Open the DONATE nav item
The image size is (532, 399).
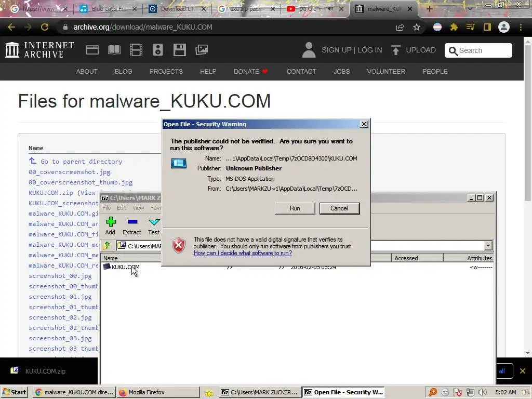pyautogui.click(x=250, y=72)
